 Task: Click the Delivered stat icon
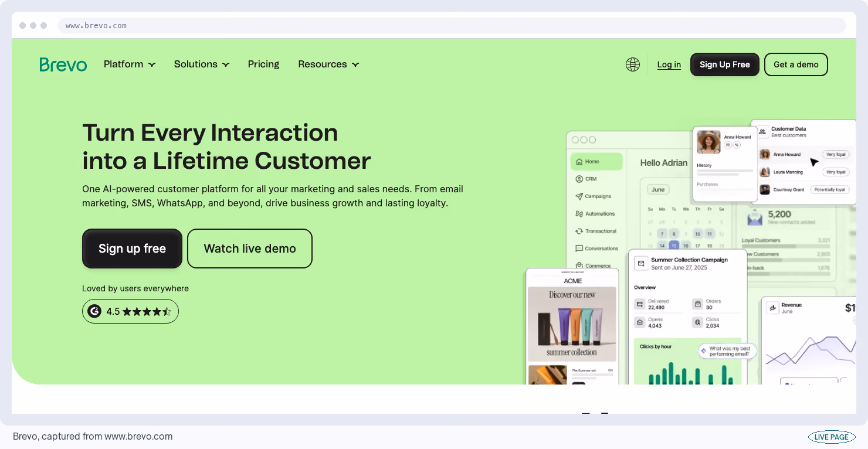pos(639,304)
